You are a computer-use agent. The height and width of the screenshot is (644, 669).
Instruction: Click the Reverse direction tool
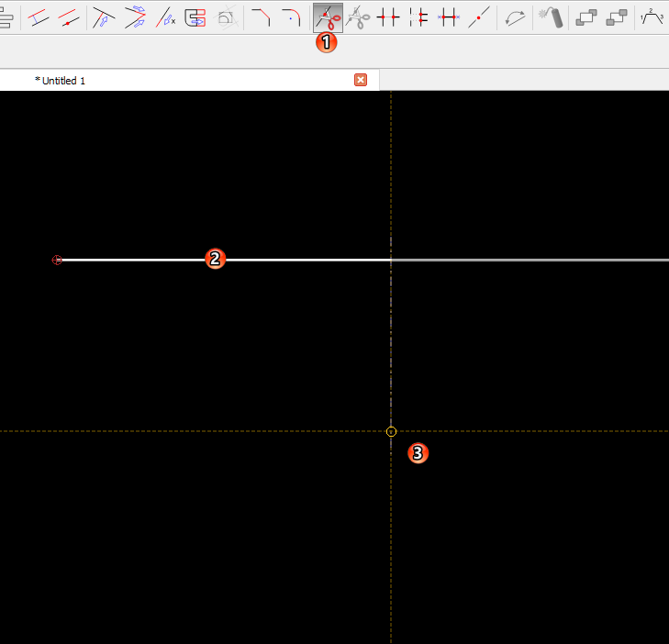pyautogui.click(x=515, y=18)
